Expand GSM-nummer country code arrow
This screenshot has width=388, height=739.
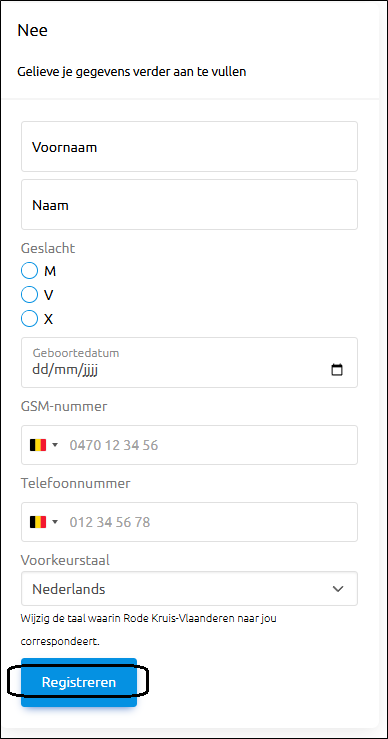point(55,445)
